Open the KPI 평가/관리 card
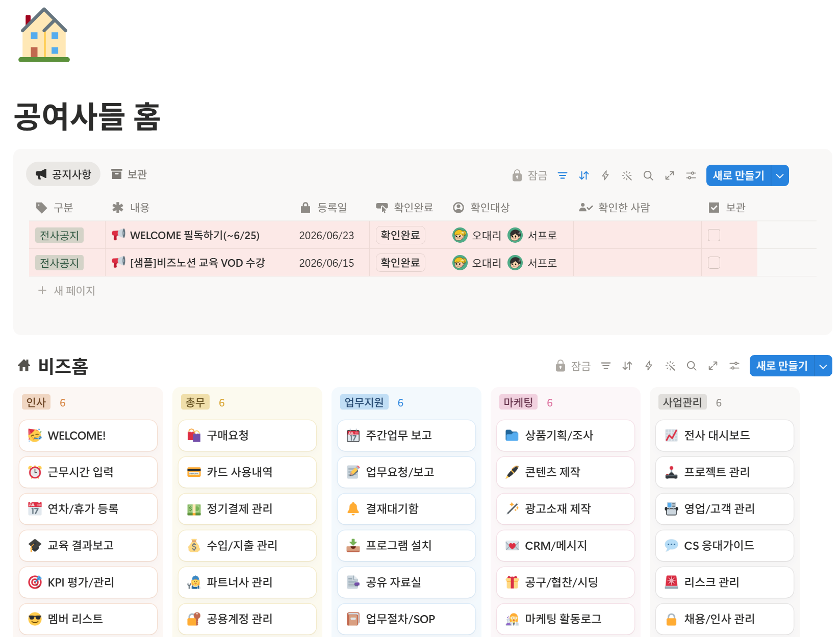Image resolution: width=840 pixels, height=637 pixels. [x=88, y=582]
